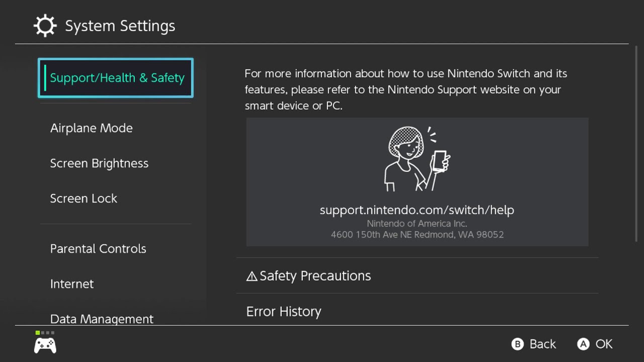Select Support/Health & Safety in sidebar
Image resolution: width=644 pixels, height=362 pixels.
coord(116,78)
